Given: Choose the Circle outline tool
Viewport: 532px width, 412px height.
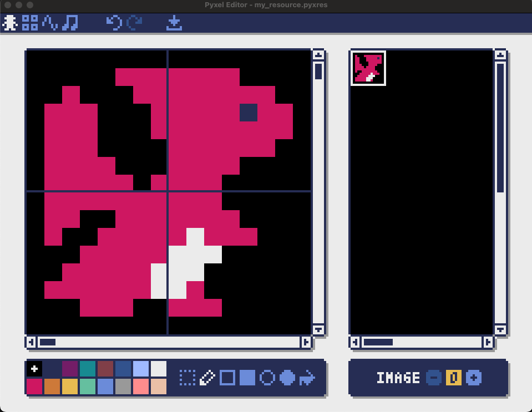Looking at the screenshot, I should (x=267, y=378).
